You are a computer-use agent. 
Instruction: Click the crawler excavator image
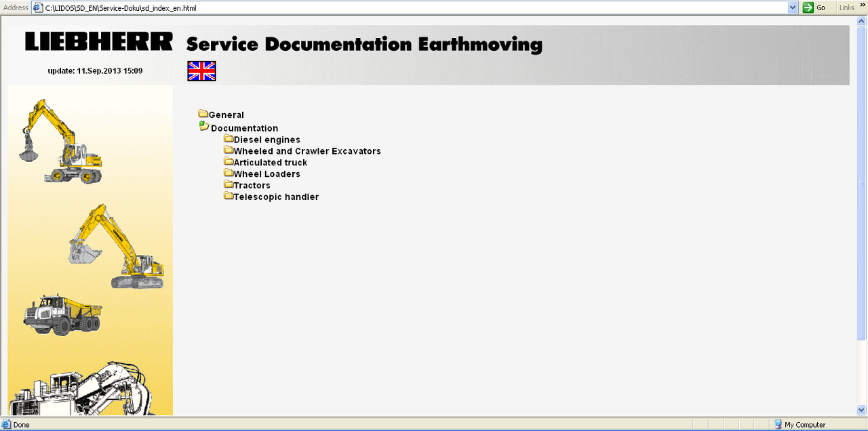pyautogui.click(x=116, y=246)
